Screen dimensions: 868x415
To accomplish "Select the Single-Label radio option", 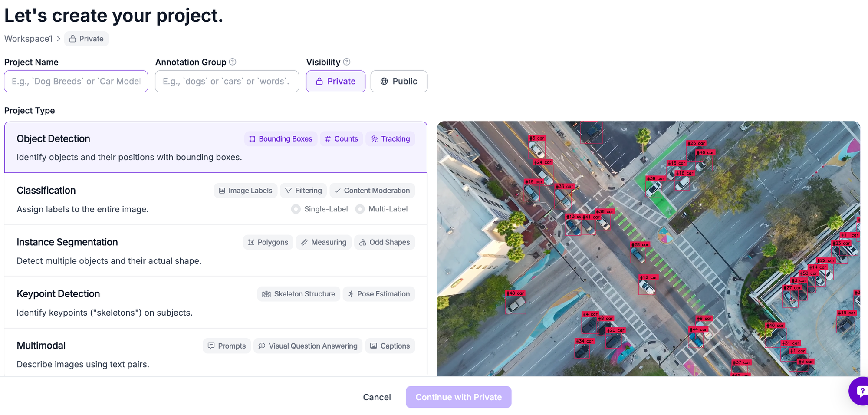I will [x=296, y=209].
